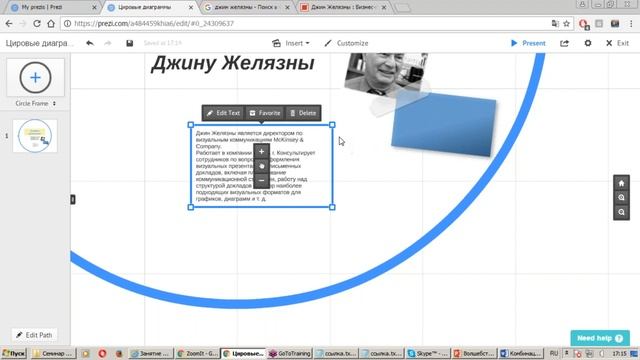Change frame type via Circle Frame dropdown
The height and width of the screenshot is (360, 640).
pyautogui.click(x=36, y=104)
